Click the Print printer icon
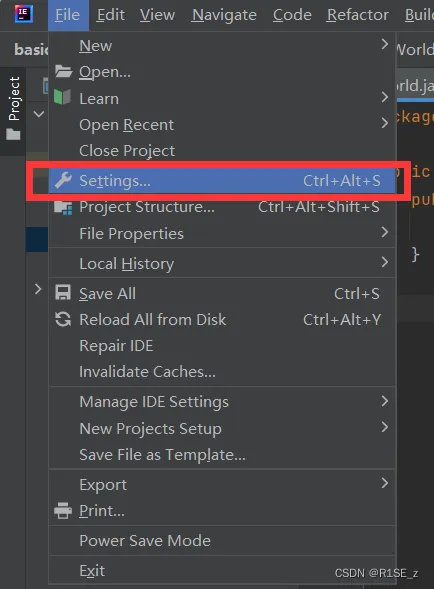Viewport: 434px width, 589px height. 63,510
